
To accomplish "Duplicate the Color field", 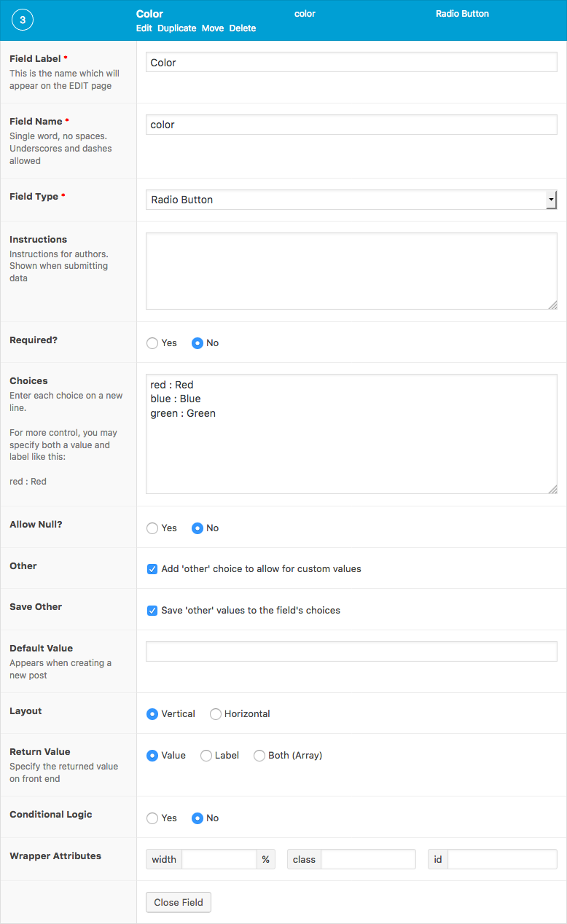I will coord(176,28).
